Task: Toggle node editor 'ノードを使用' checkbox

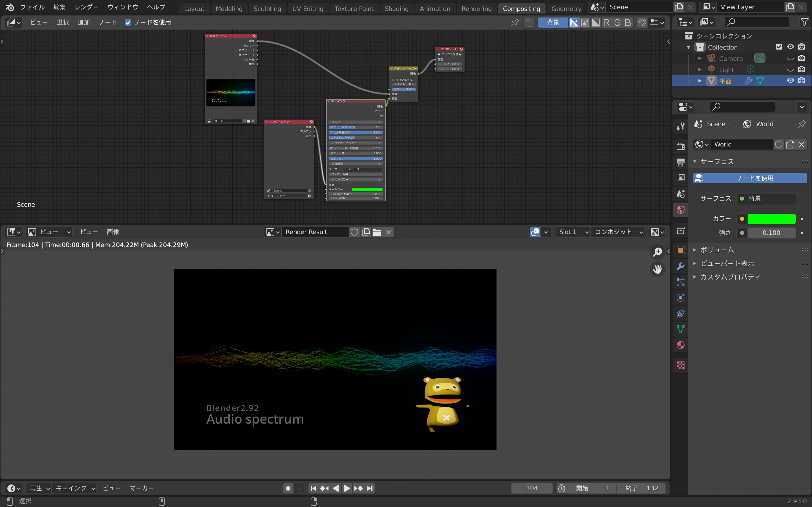Action: coord(128,22)
